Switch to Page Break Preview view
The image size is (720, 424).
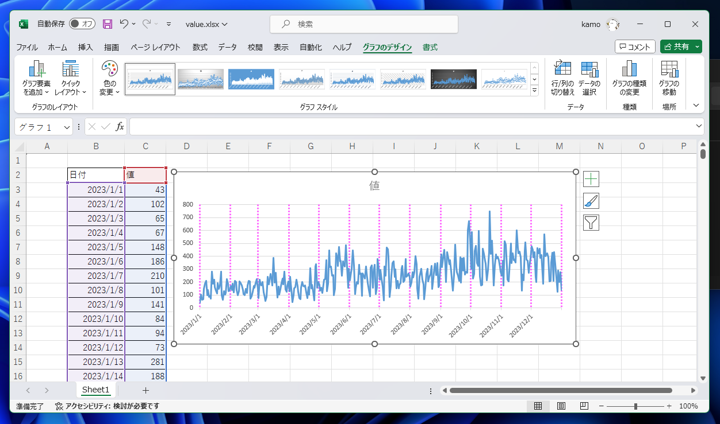point(582,407)
